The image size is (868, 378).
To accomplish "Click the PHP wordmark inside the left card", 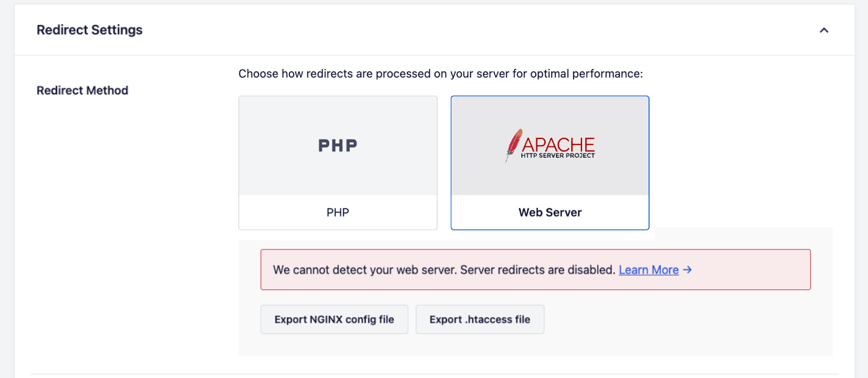I will (x=337, y=145).
